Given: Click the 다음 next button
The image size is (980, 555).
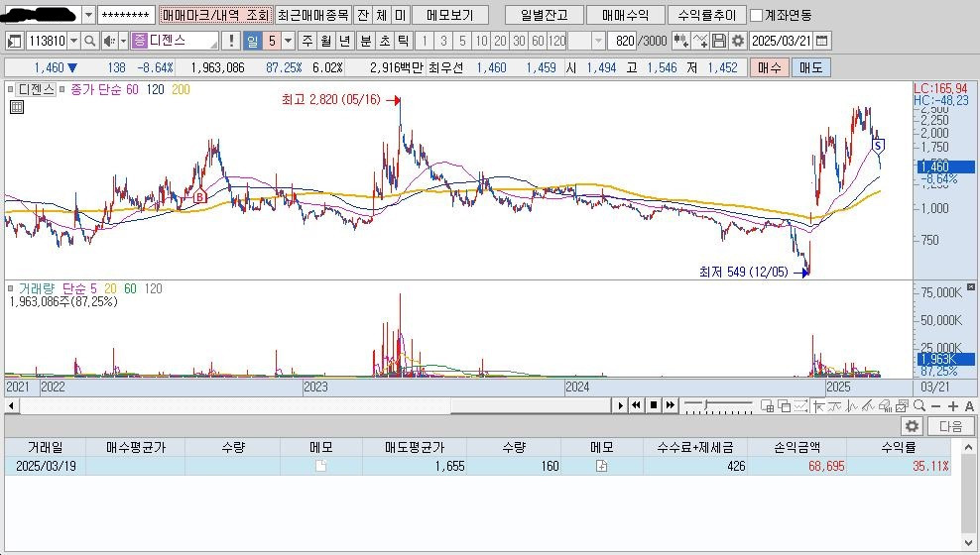Looking at the screenshot, I should 950,426.
